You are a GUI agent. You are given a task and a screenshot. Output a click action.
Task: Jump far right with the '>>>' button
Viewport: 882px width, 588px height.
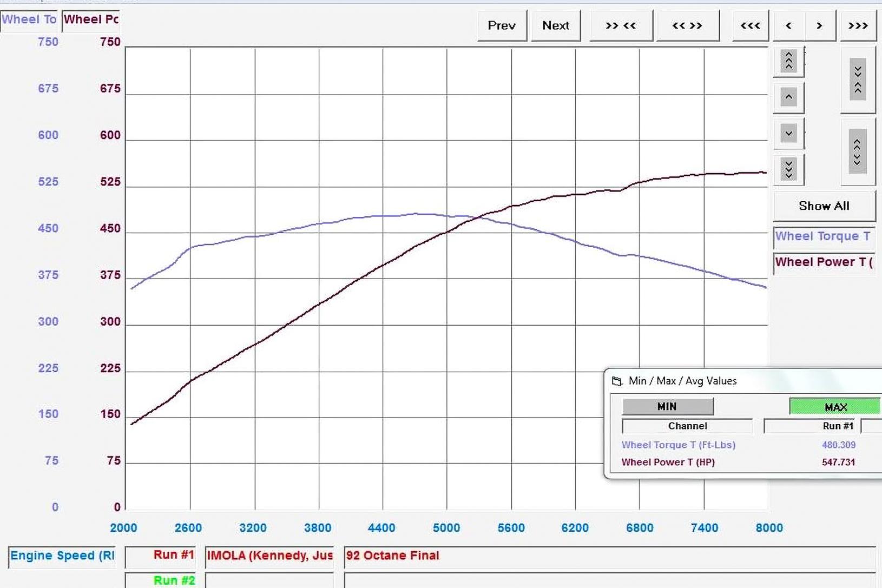(x=858, y=25)
